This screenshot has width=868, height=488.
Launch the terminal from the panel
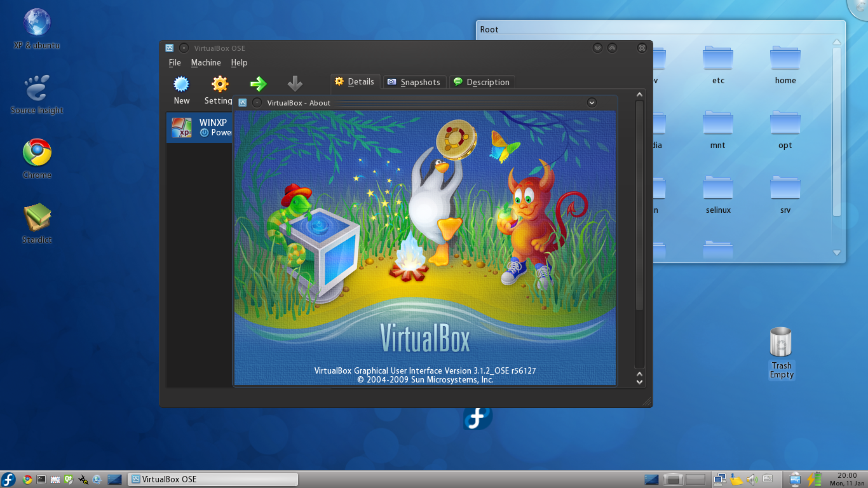[41, 480]
